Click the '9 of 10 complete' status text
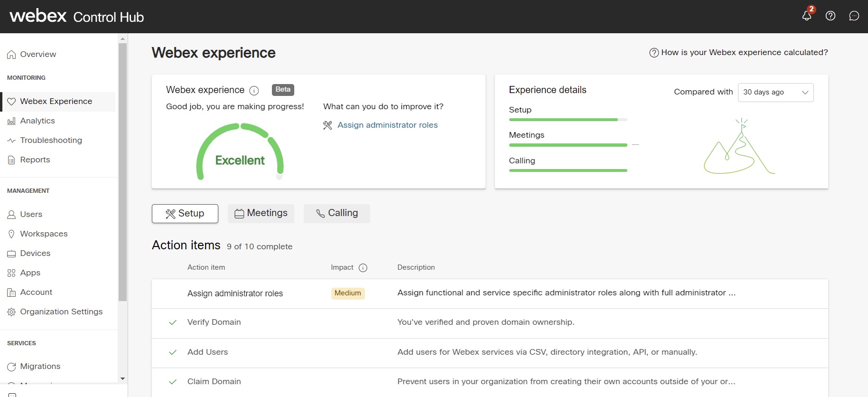The height and width of the screenshot is (397, 868). click(x=260, y=246)
